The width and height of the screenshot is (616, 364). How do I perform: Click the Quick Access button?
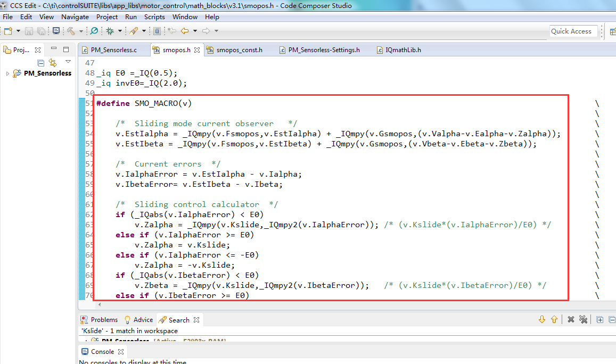573,31
